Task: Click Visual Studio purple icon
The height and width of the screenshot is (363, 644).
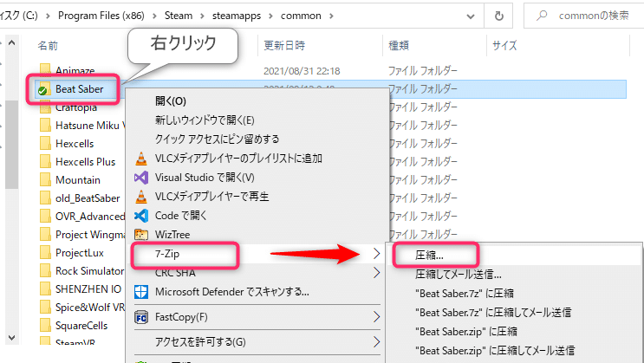Action: (x=141, y=178)
